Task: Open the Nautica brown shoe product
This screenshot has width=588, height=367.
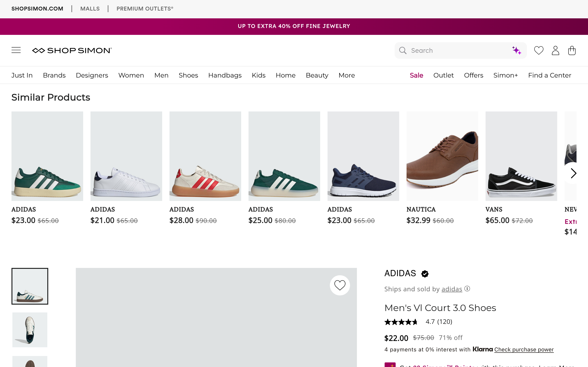Action: [442, 156]
